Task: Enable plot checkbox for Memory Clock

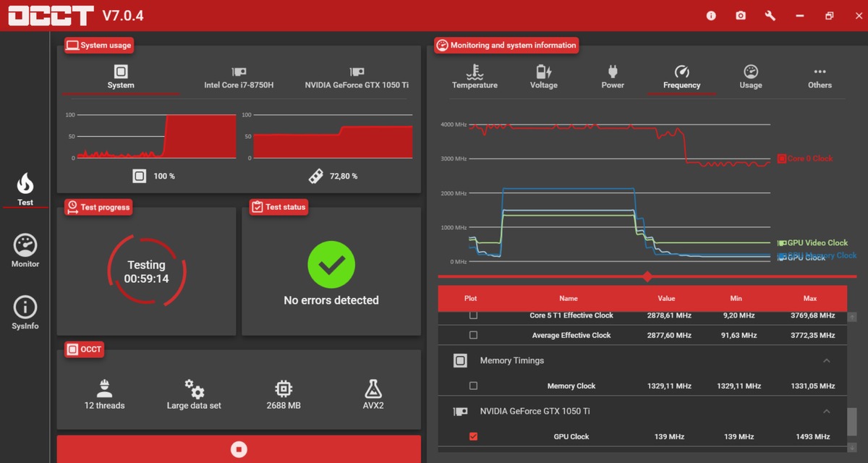Action: click(474, 386)
